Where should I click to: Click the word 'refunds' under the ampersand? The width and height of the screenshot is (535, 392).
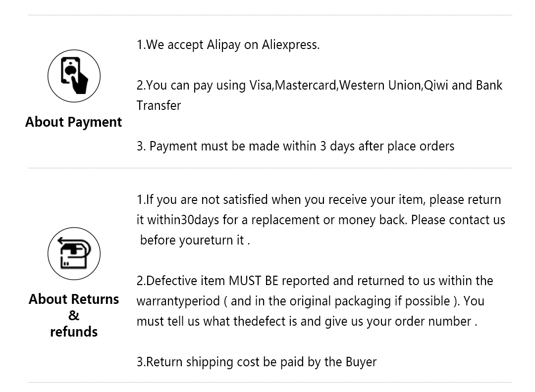[74, 332]
